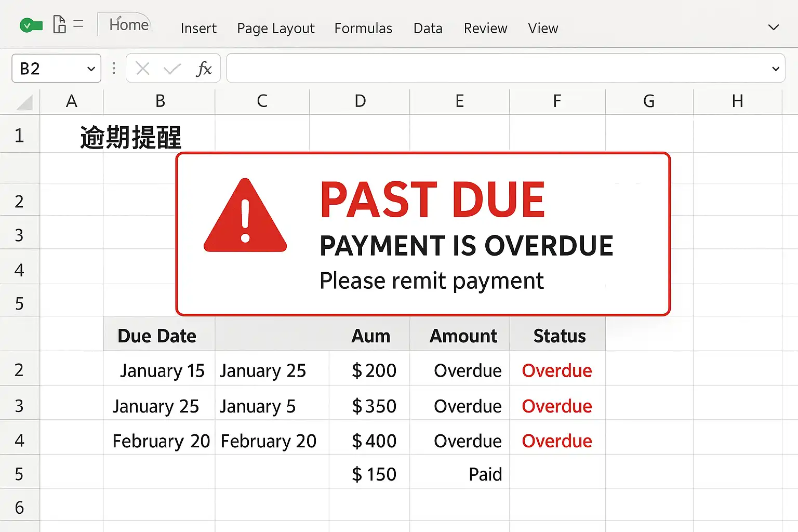Click the "PAYMENT IS OVERDUE" line
The height and width of the screenshot is (532, 798).
click(x=466, y=246)
